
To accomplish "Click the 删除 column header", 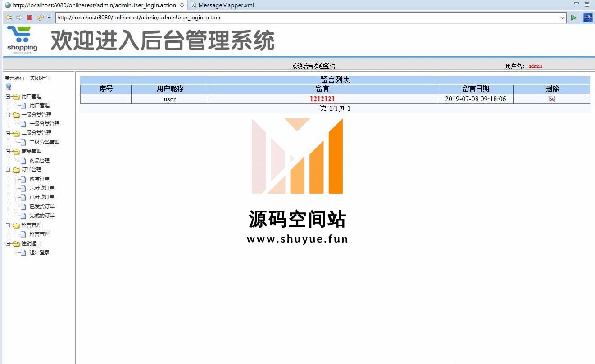I will (552, 89).
